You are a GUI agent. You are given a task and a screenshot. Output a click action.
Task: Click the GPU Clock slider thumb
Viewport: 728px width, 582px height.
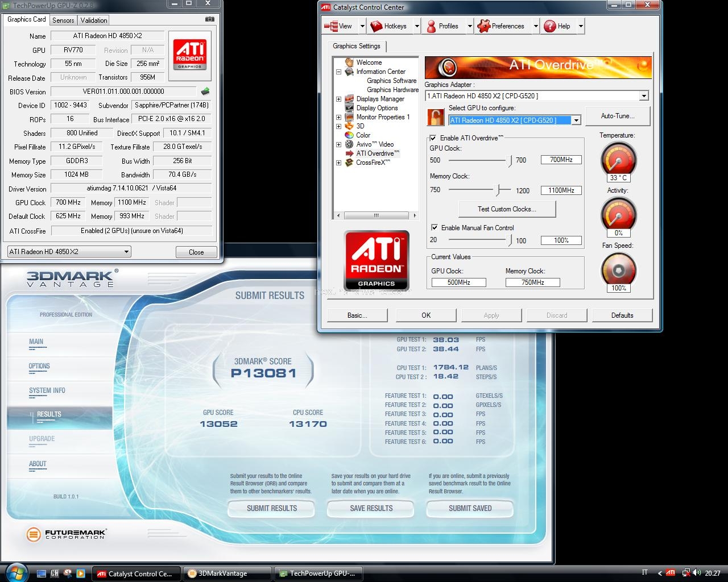pos(510,161)
